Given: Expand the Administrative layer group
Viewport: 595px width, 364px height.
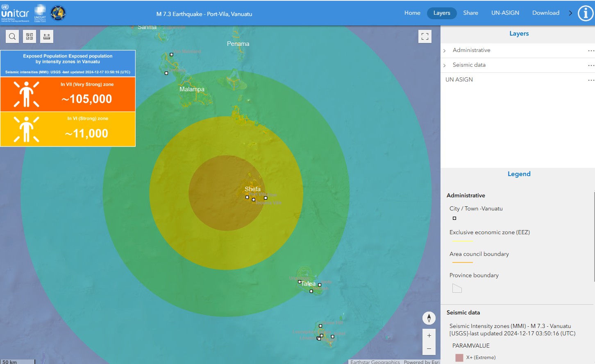Looking at the screenshot, I should 445,51.
